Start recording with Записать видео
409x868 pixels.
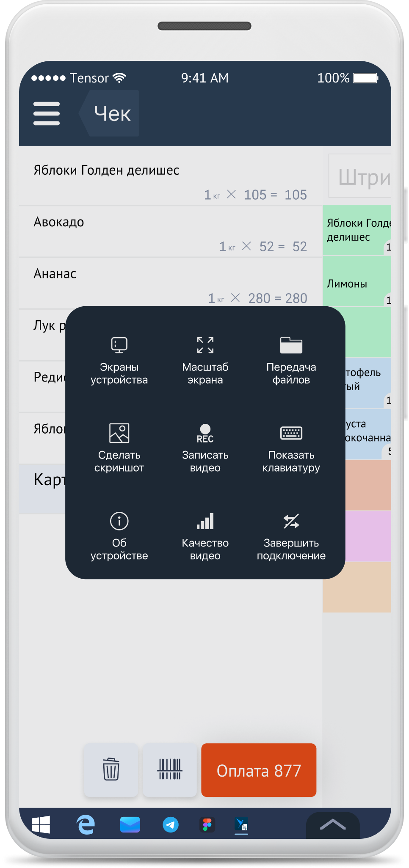[x=205, y=448]
